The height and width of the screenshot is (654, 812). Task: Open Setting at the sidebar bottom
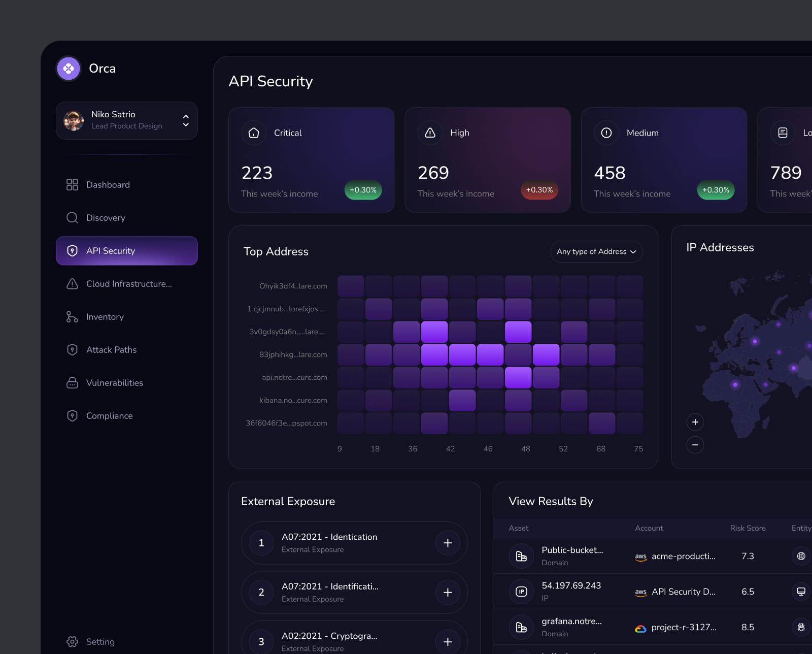[127, 642]
